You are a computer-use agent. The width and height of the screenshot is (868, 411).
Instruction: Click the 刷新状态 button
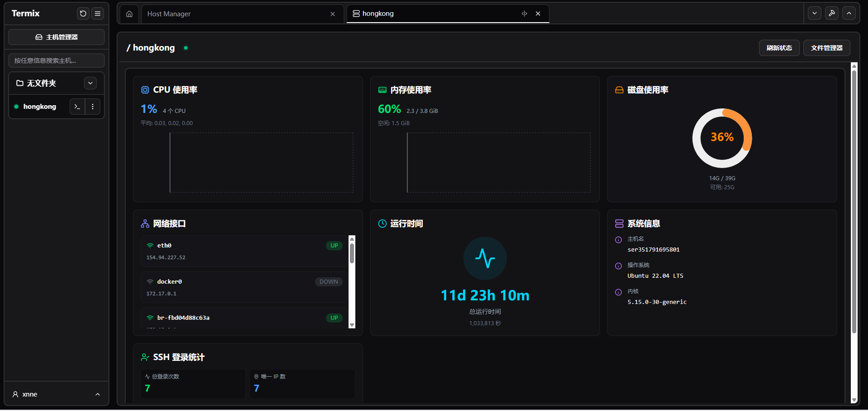779,48
